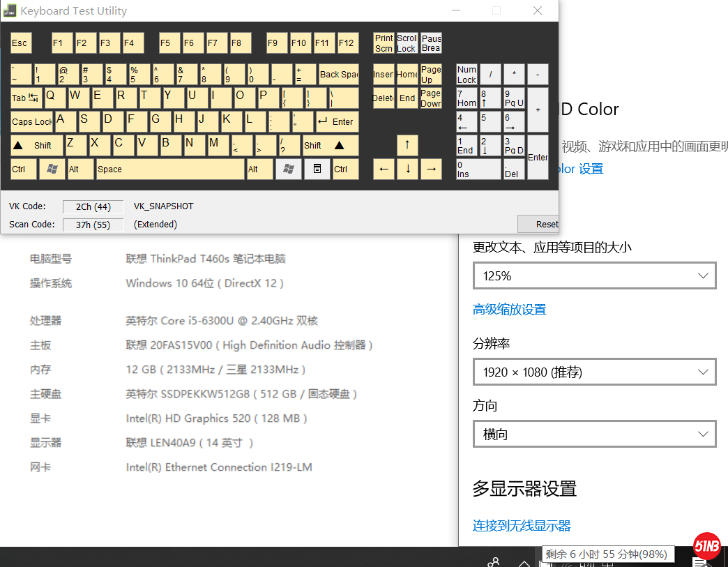Click the numpad 4 left-arrow key
This screenshot has height=567, width=728.
click(x=467, y=121)
